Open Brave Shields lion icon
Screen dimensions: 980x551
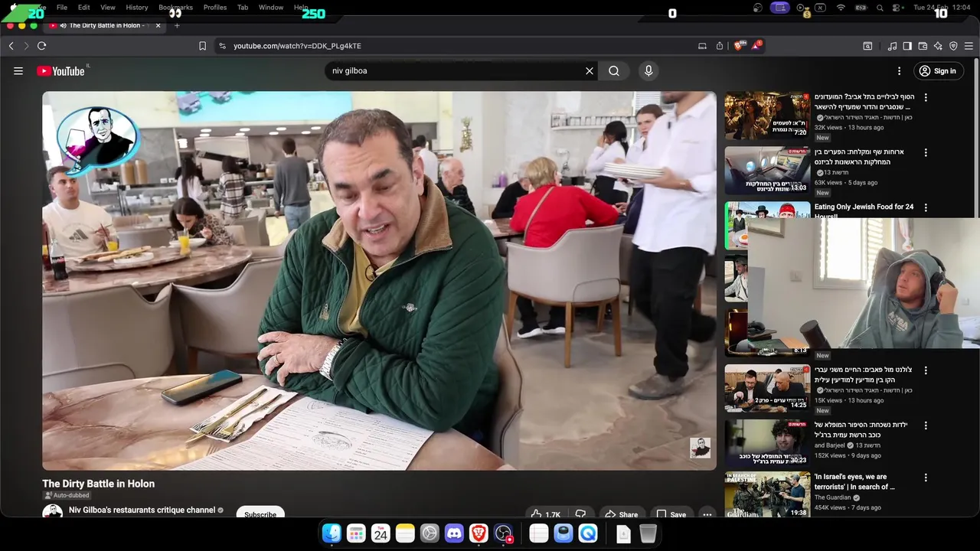click(739, 46)
